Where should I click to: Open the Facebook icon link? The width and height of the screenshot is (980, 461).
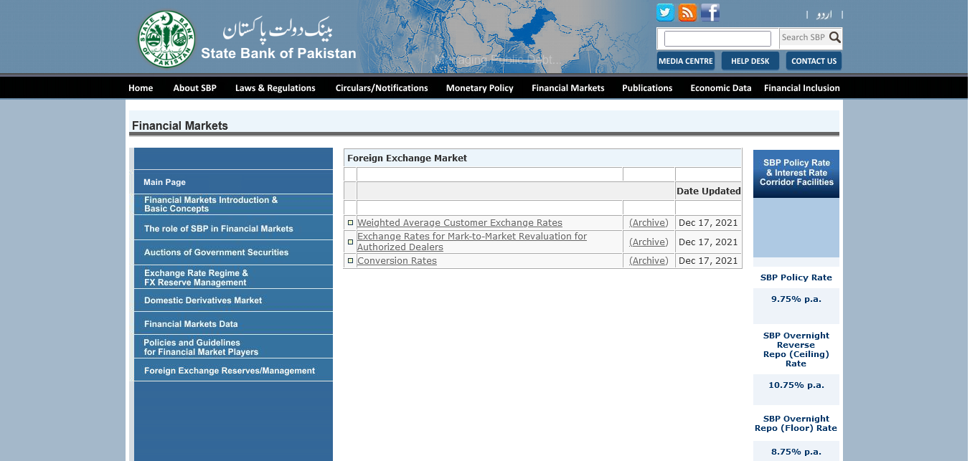(x=710, y=12)
